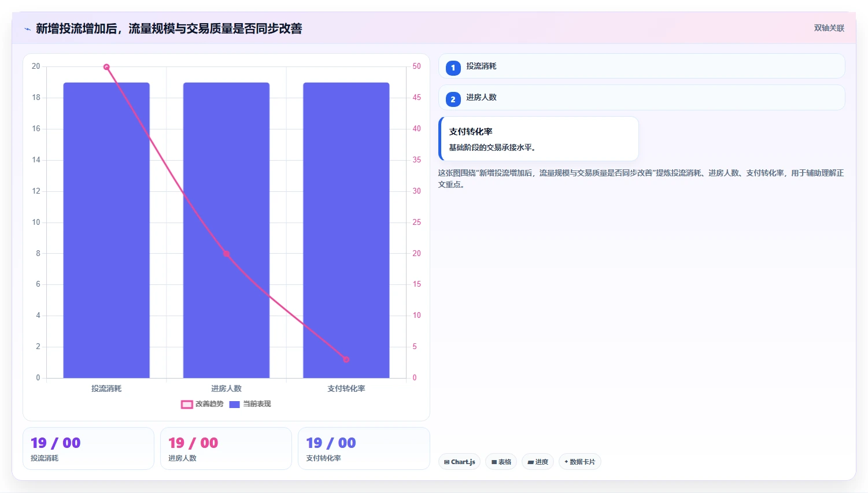Click the 双轴关联 label in the header
Screen dimensions: 868x493
(x=829, y=28)
